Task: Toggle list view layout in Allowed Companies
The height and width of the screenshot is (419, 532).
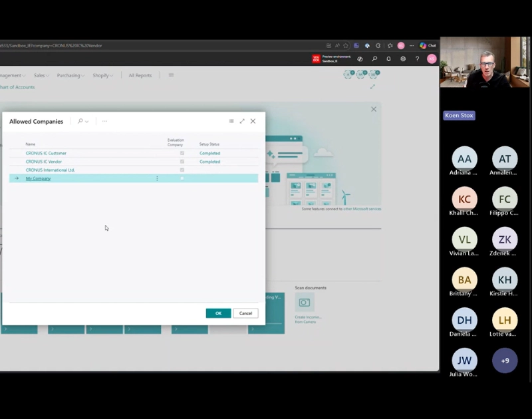Action: pos(231,121)
